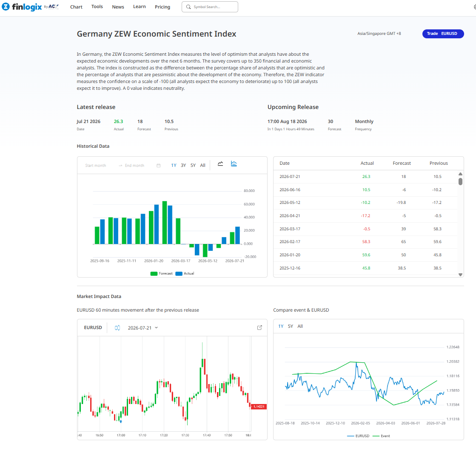Open the Pricing page link
The width and height of the screenshot is (476, 450).
pos(162,7)
